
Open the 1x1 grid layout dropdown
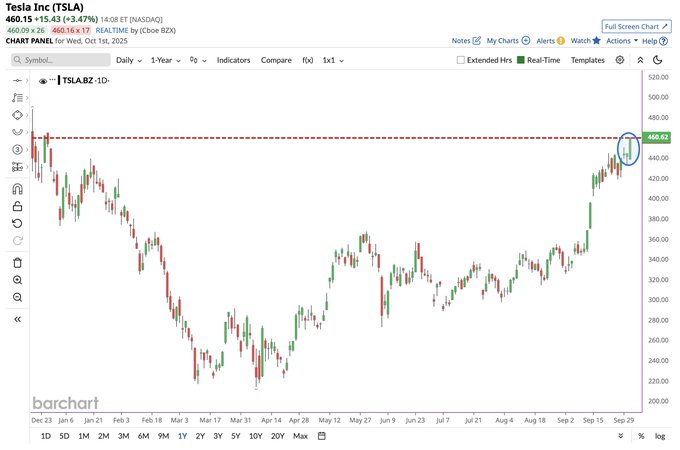click(x=333, y=60)
